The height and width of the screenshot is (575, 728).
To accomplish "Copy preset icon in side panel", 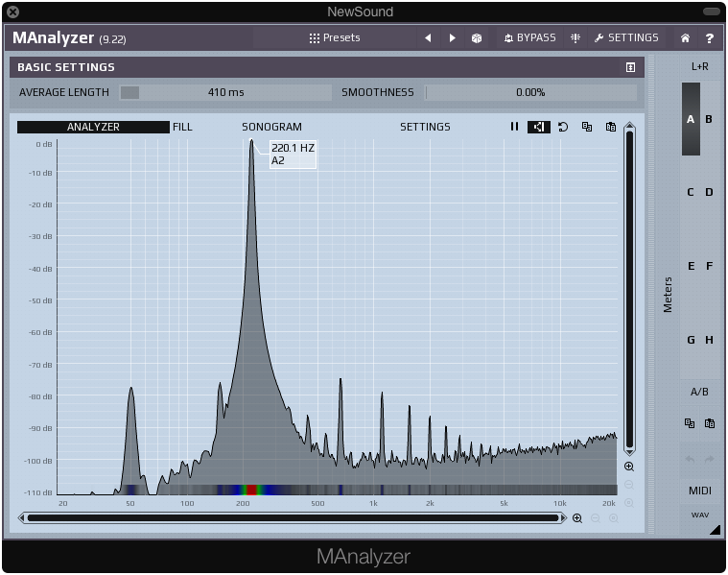I will tap(690, 423).
